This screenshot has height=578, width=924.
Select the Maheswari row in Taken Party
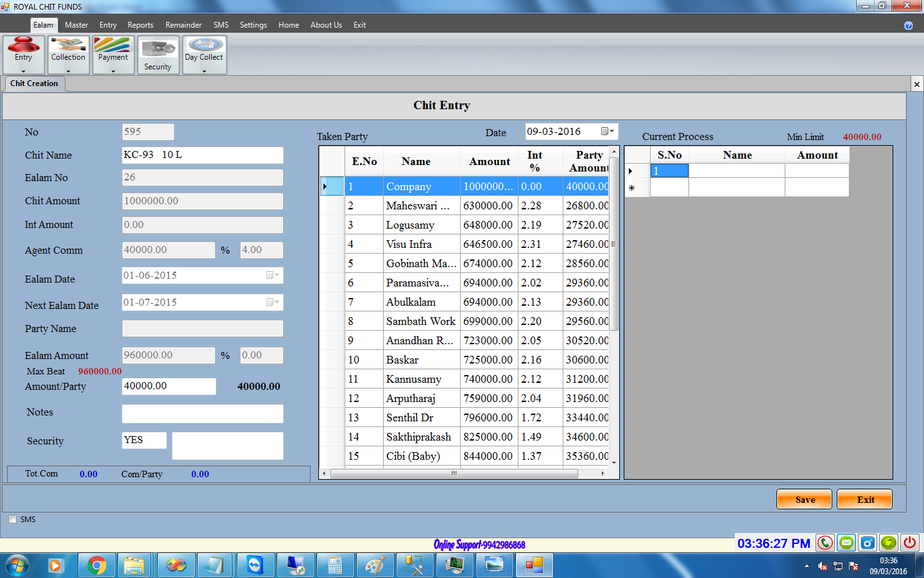click(465, 206)
